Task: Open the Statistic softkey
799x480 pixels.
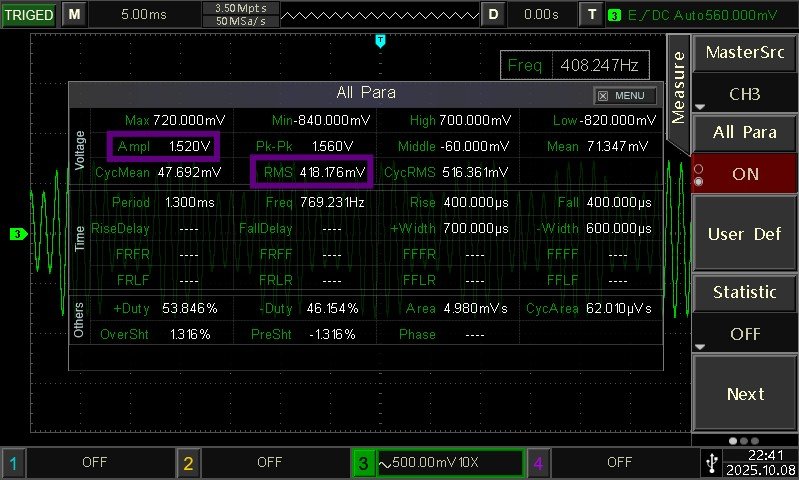Action: 744,292
